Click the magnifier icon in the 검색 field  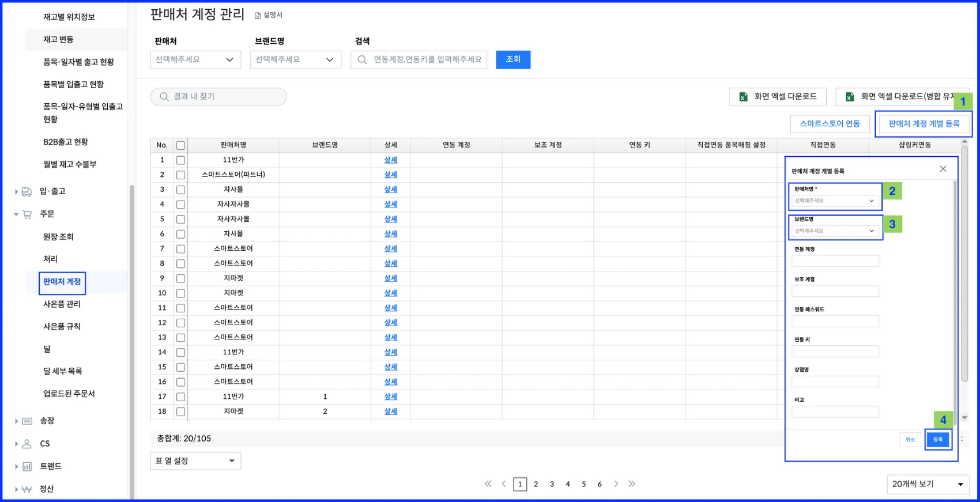click(x=362, y=60)
